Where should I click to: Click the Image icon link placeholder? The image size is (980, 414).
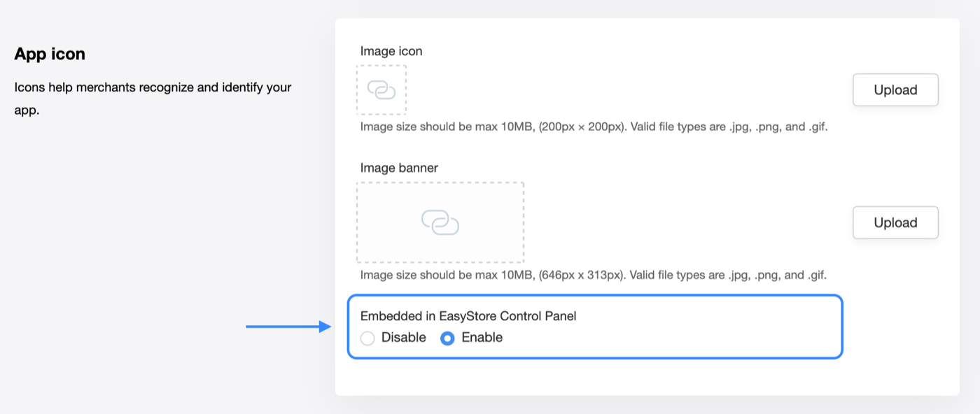click(381, 90)
